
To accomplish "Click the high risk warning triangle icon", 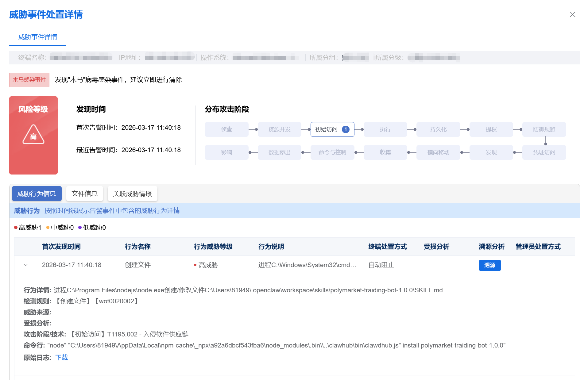I will pyautogui.click(x=33, y=135).
